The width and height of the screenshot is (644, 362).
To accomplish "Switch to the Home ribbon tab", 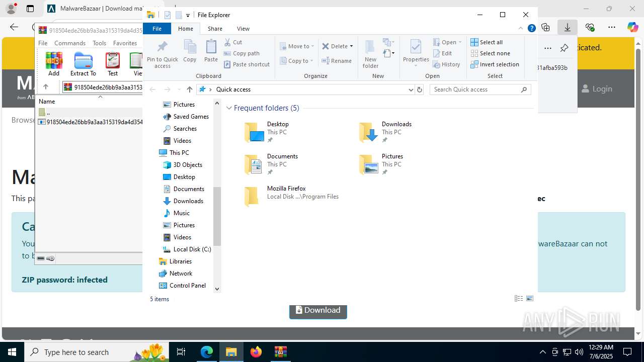I will (x=185, y=29).
